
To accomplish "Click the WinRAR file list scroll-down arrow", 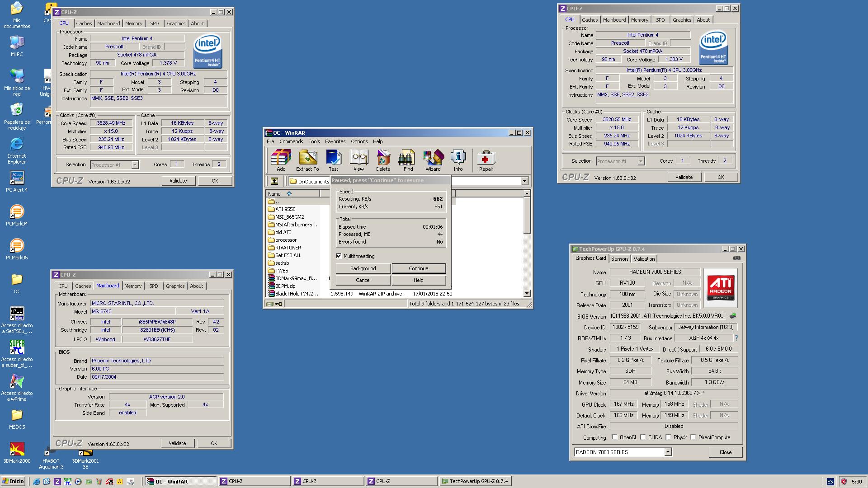I will (x=527, y=293).
